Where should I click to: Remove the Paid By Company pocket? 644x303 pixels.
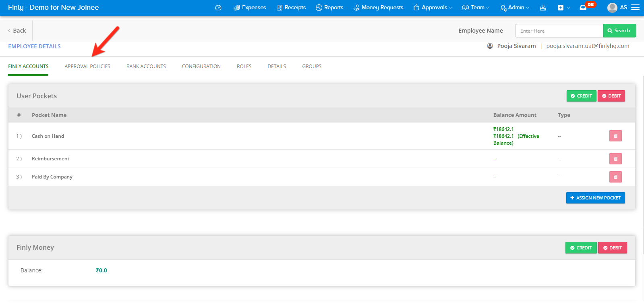point(615,177)
